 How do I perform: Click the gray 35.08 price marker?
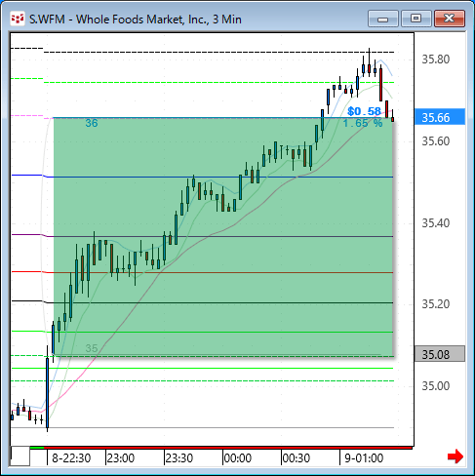tap(440, 354)
